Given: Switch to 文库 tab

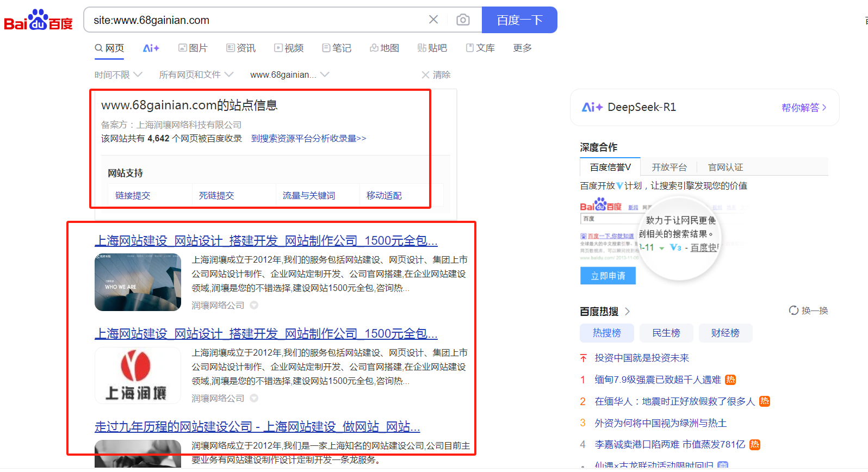Looking at the screenshot, I should [x=480, y=48].
